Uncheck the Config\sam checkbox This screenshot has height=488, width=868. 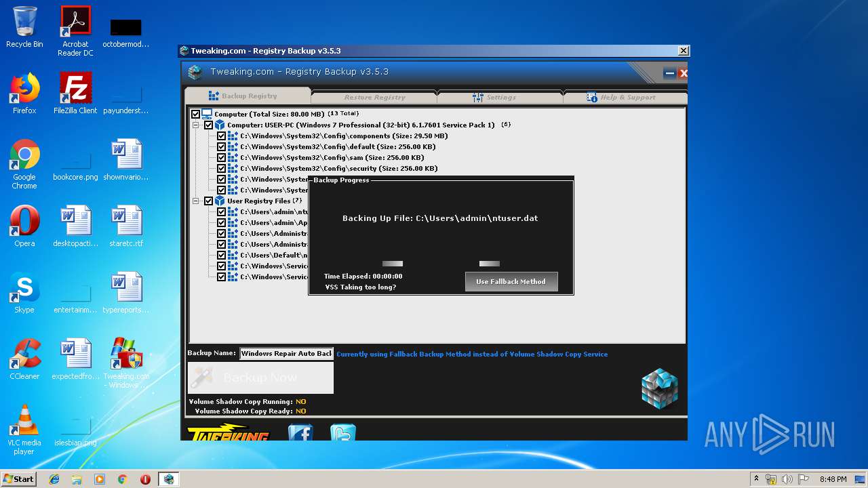point(221,157)
